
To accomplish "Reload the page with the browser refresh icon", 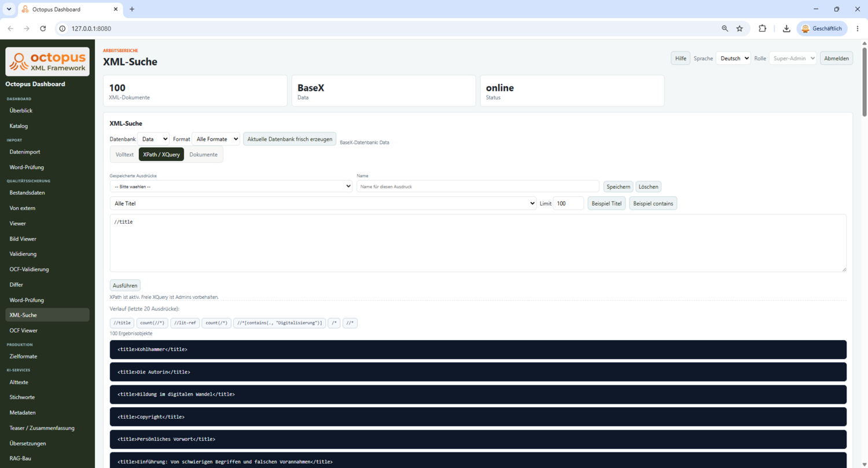I will pos(43,28).
